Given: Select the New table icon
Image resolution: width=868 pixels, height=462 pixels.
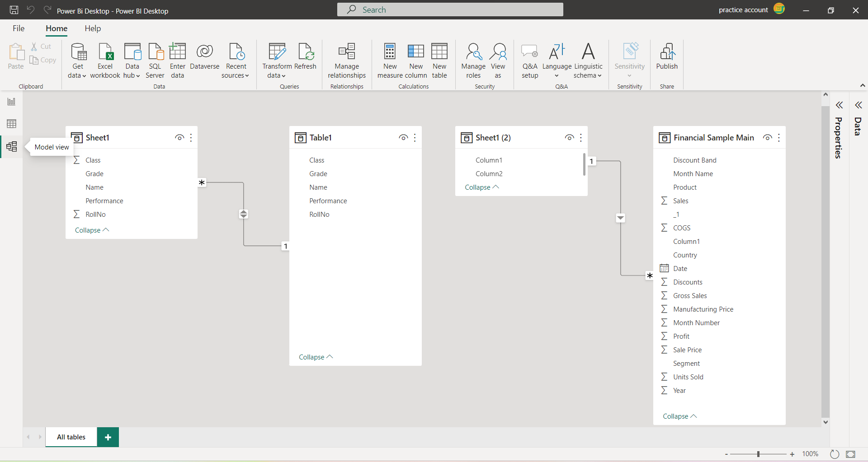Looking at the screenshot, I should 439,59.
